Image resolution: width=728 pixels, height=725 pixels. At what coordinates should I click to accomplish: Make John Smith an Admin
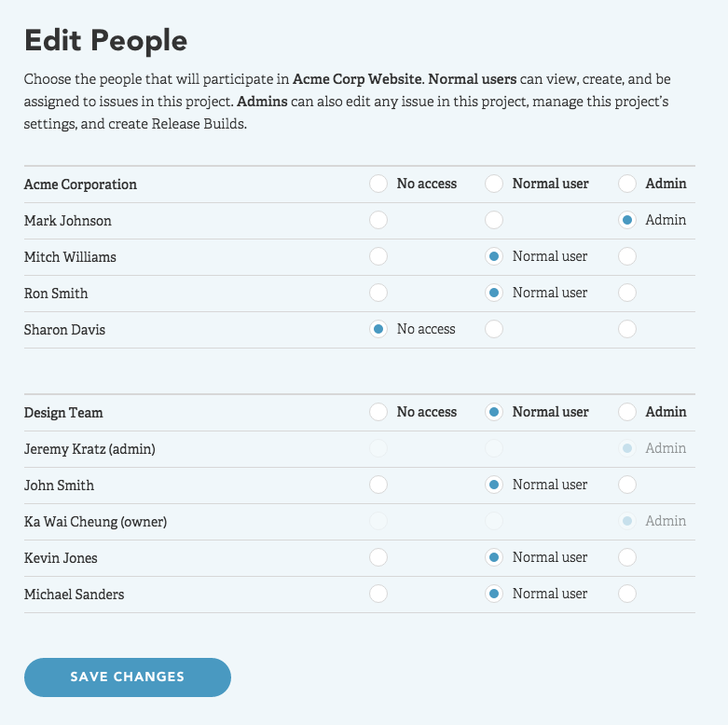(627, 485)
